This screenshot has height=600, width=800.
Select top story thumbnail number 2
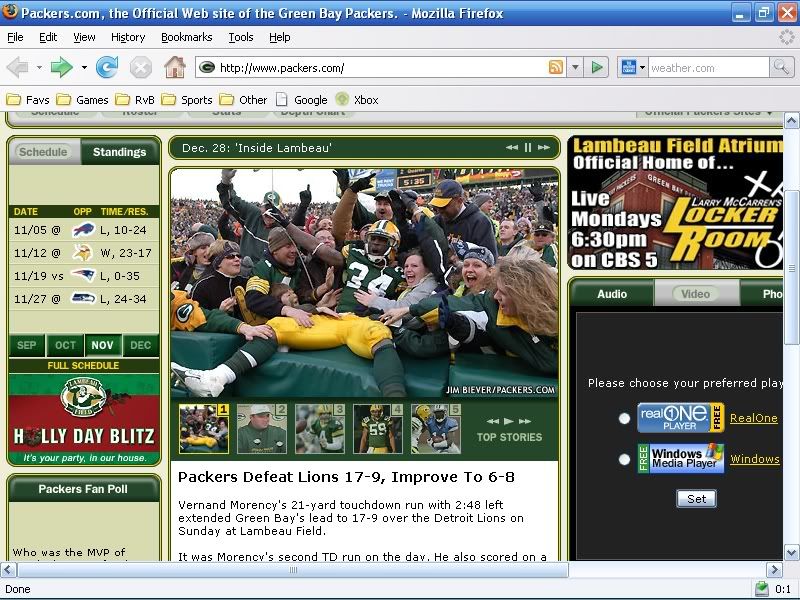tap(262, 429)
